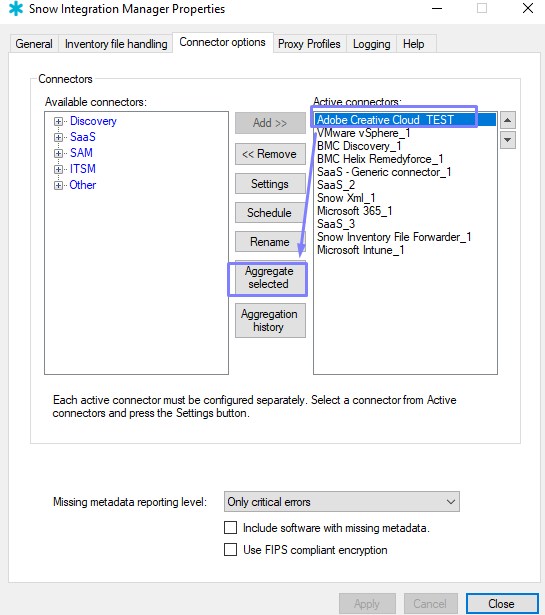Click the Apply button
545x615 pixels.
367,604
